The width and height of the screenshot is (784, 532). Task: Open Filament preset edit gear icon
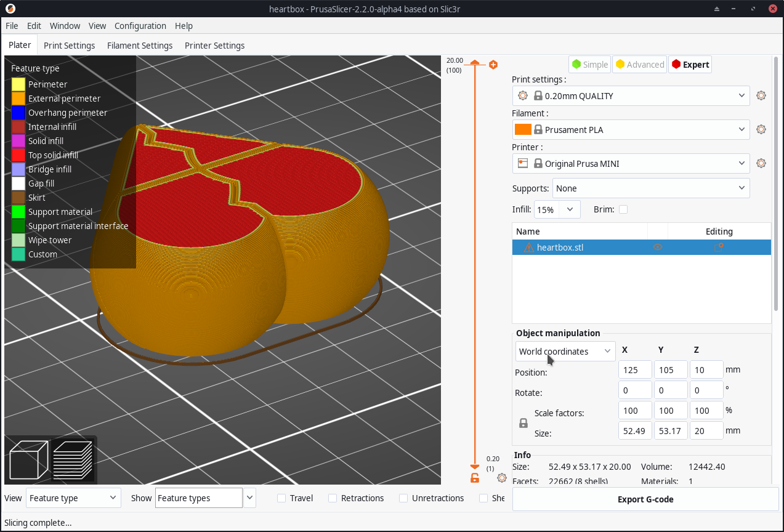(761, 129)
